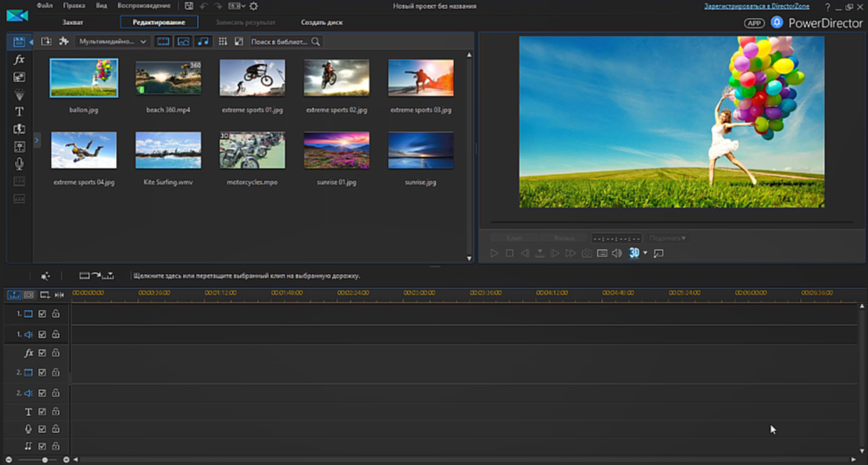Viewport: 868px width, 465px height.
Task: Expand the library side panel chevron
Action: [x=37, y=140]
